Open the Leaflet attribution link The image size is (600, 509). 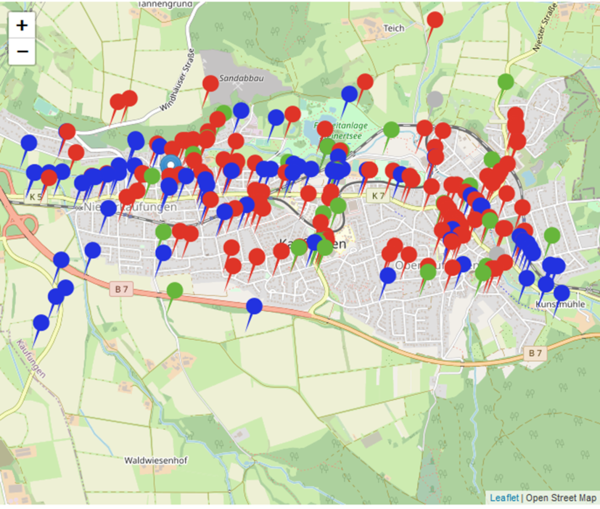point(504,498)
